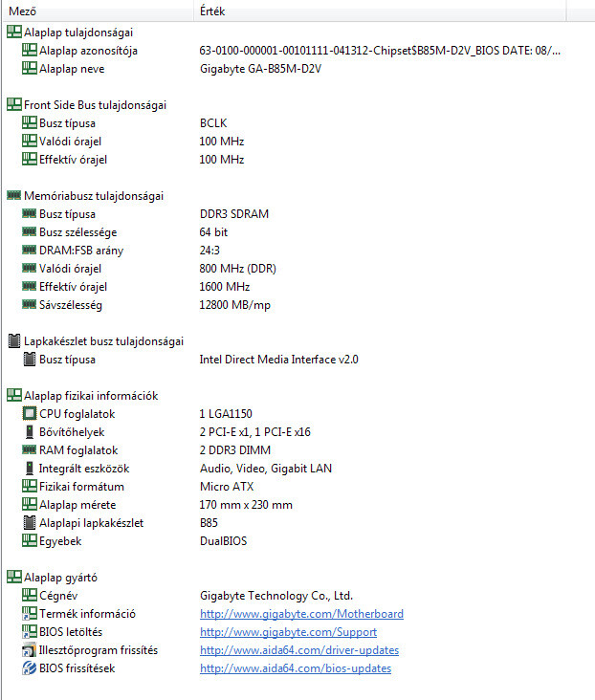This screenshot has width=595, height=700.
Task: Click the Érték column header
Action: click(x=380, y=11)
